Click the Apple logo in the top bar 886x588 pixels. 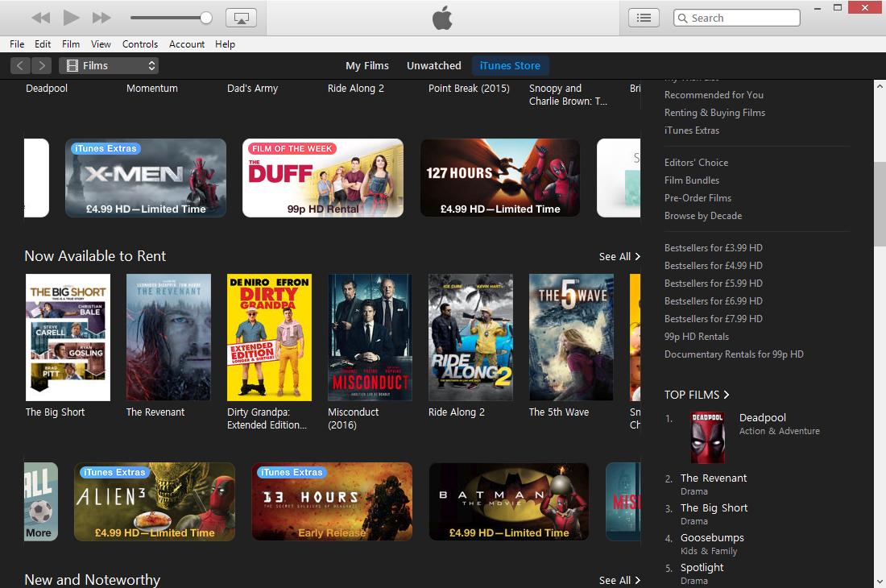[x=442, y=18]
